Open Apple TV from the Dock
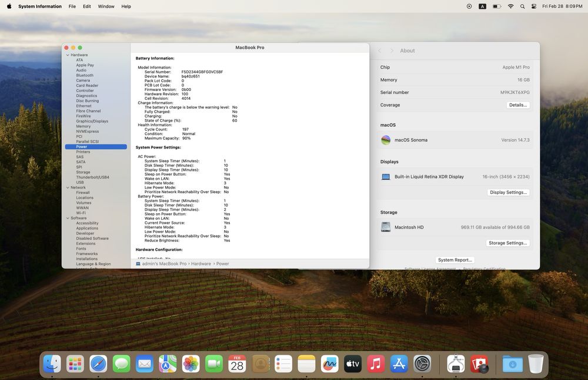 click(x=352, y=364)
